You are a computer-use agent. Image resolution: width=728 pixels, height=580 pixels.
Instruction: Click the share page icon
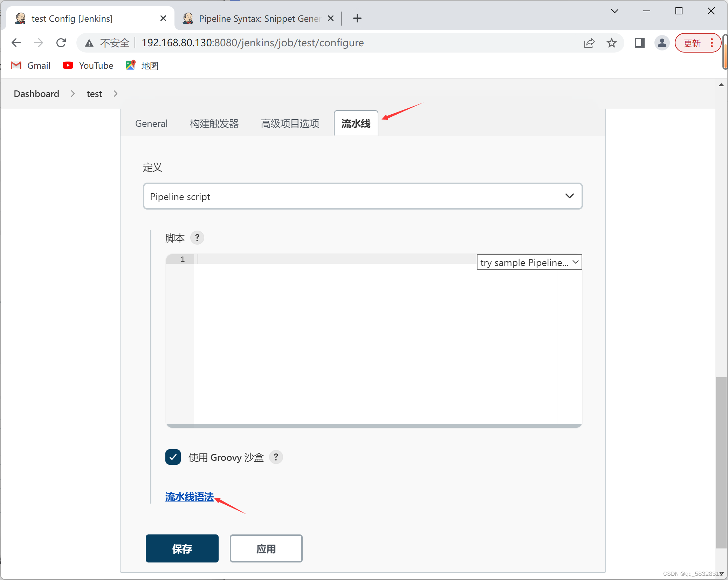tap(589, 43)
